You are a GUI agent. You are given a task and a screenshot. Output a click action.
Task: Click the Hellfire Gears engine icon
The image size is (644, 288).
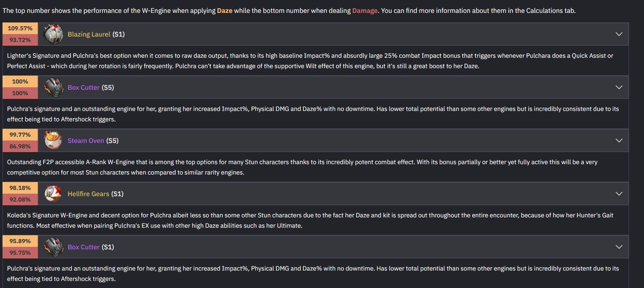[x=53, y=194]
